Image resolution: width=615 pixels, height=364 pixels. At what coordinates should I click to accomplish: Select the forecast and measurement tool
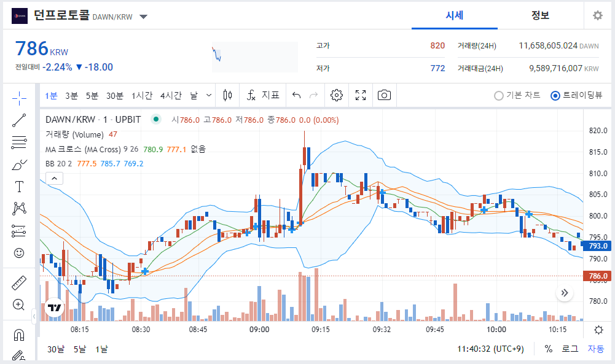point(19,231)
